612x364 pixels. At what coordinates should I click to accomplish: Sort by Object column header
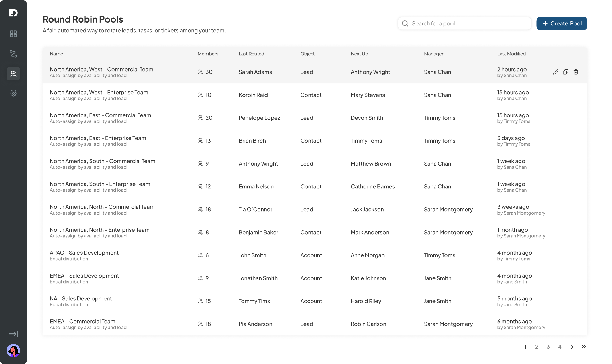[x=307, y=54]
